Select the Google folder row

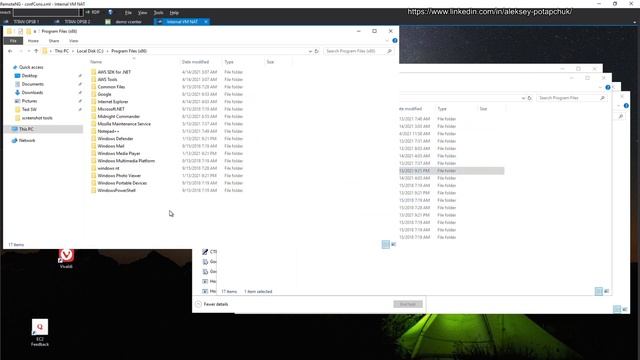pyautogui.click(x=104, y=94)
